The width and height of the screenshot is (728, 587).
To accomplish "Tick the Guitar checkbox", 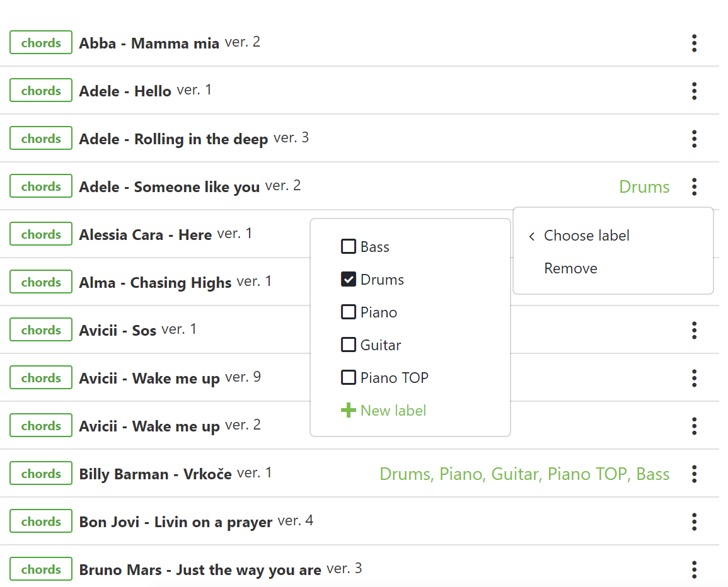I will coord(349,345).
